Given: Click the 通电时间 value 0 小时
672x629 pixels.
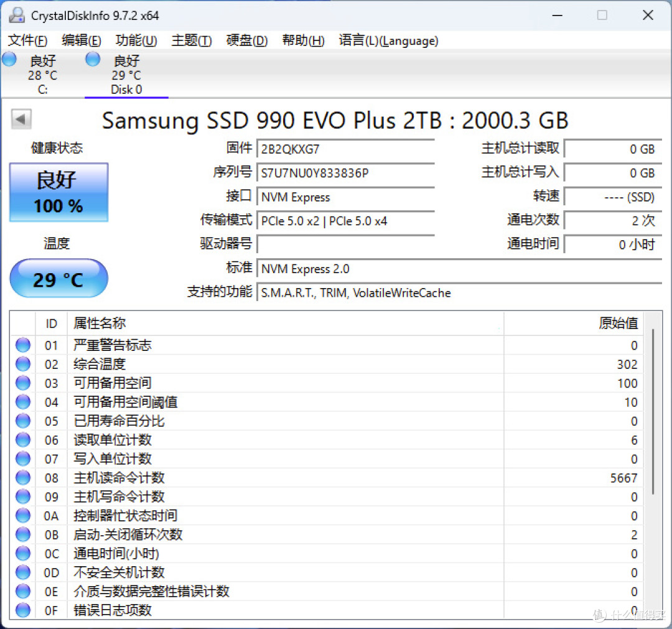Looking at the screenshot, I should [613, 245].
